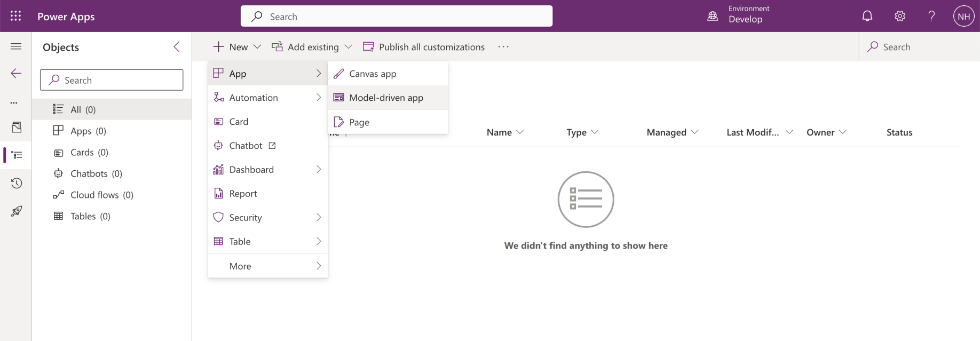Toggle the hamburger navigation menu
Screen dimensions: 980x341
click(x=16, y=46)
